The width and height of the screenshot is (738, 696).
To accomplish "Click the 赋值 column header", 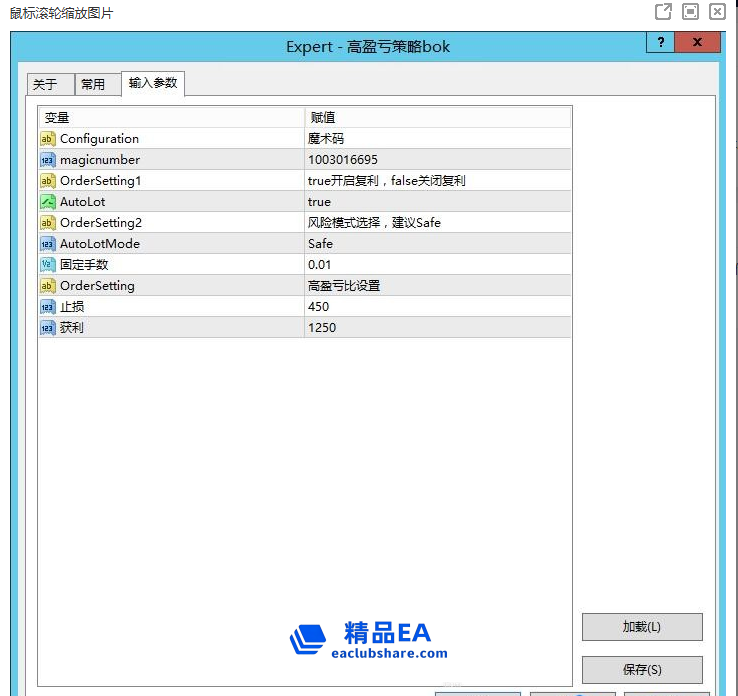I will point(438,118).
